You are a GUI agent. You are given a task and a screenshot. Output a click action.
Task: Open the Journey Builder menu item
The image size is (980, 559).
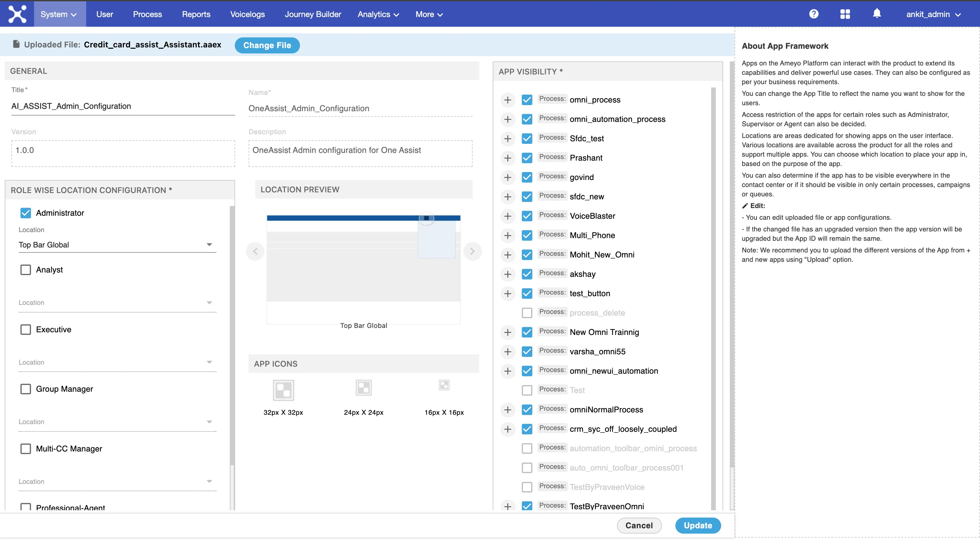tap(313, 14)
